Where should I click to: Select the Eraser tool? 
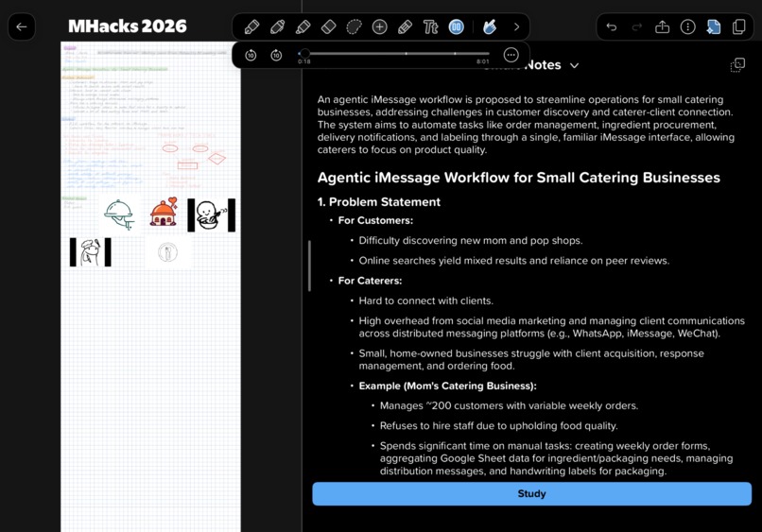(x=329, y=26)
